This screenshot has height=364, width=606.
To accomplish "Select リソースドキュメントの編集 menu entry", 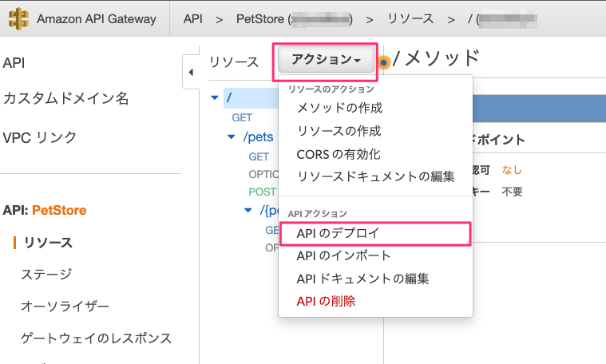I will [375, 176].
